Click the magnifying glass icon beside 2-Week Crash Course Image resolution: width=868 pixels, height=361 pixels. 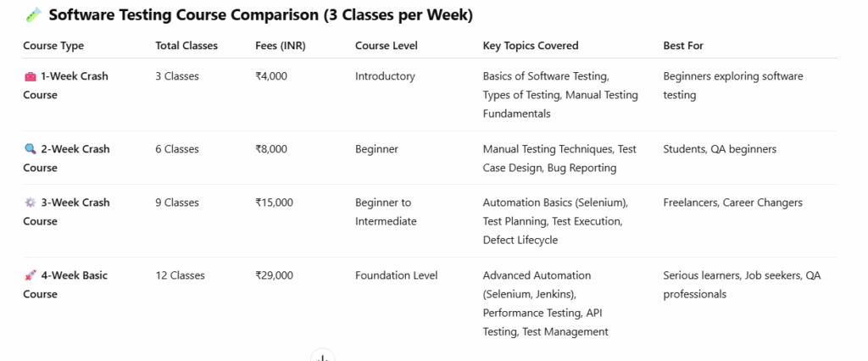click(31, 149)
